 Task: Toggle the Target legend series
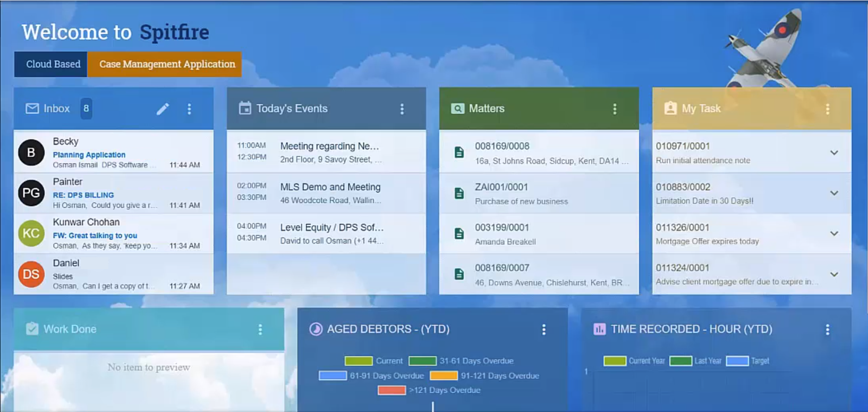point(737,361)
